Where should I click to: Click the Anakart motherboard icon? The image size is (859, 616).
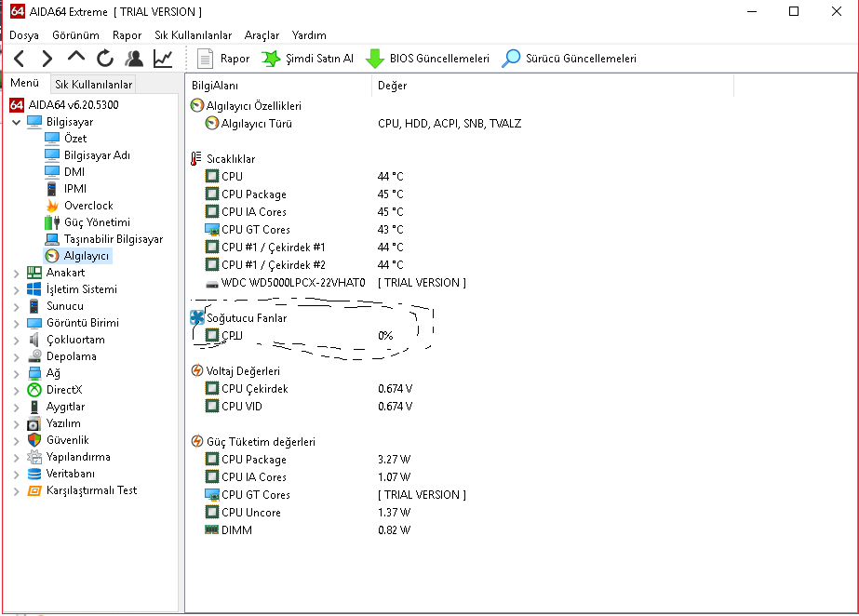(34, 273)
